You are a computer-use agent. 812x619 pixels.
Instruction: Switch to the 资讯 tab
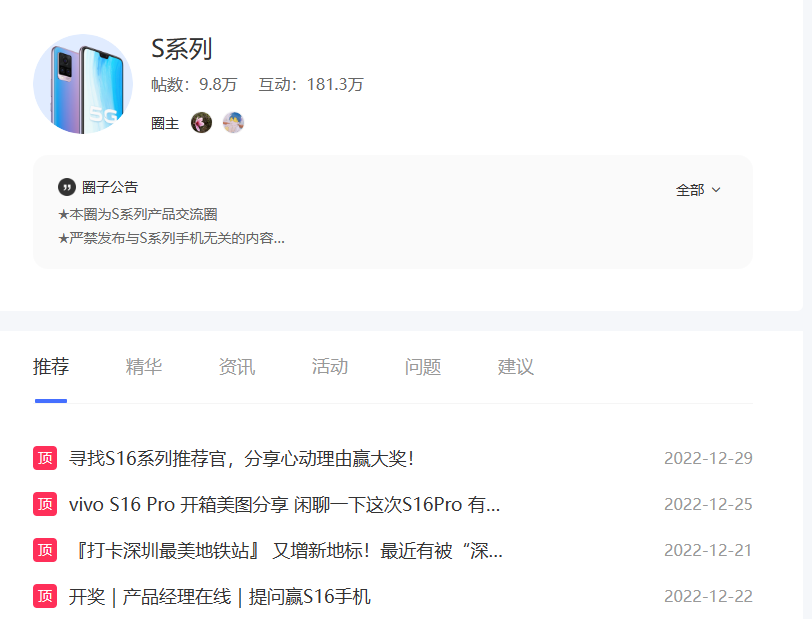tap(237, 367)
